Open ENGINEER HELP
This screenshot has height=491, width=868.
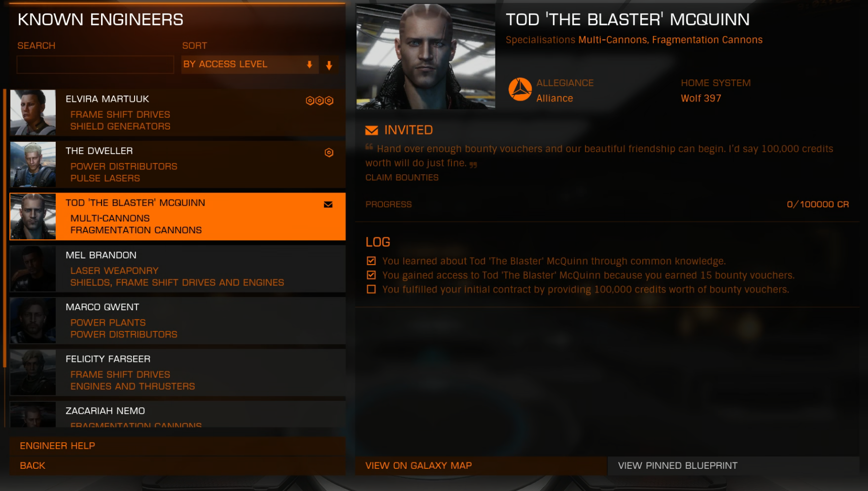[177, 446]
